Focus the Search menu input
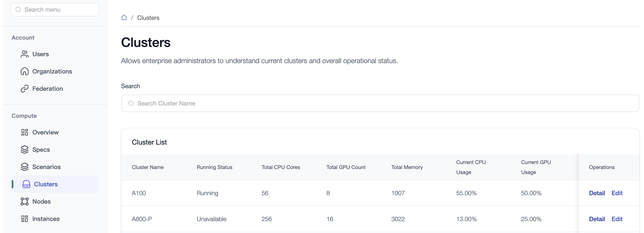This screenshot has height=233, width=644. (55, 10)
